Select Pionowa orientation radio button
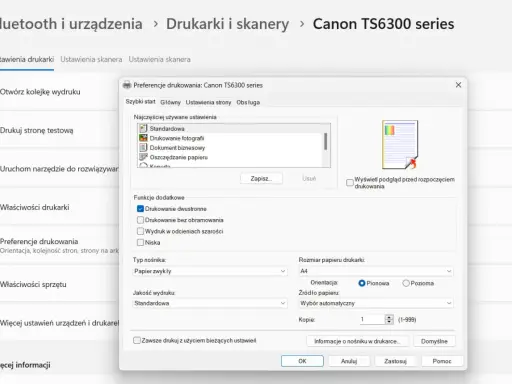 (362, 283)
